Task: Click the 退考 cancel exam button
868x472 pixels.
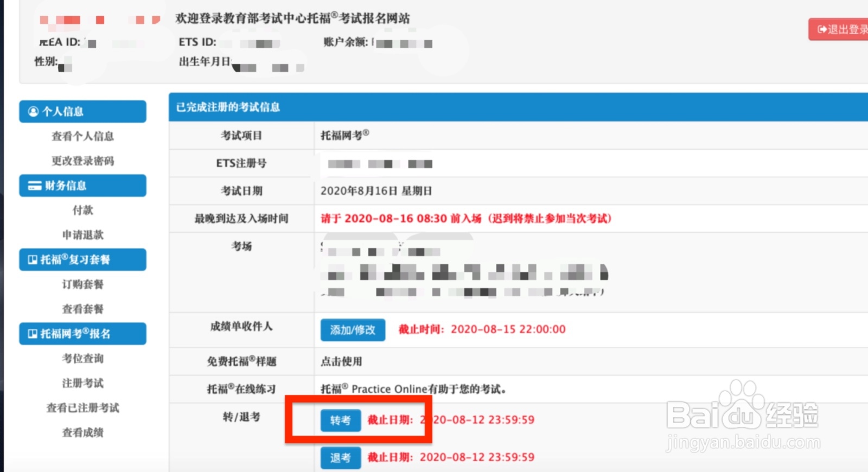Action: coord(341,457)
